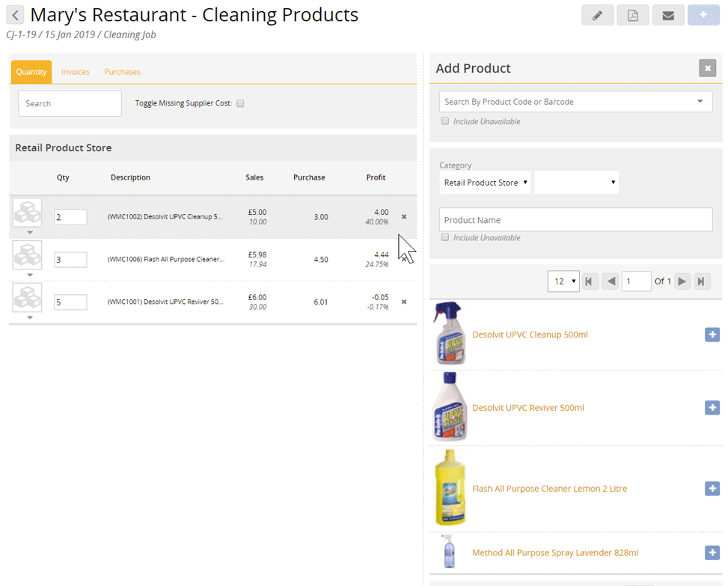Switch to the Invoices tab
The height and width of the screenshot is (586, 728).
76,72
